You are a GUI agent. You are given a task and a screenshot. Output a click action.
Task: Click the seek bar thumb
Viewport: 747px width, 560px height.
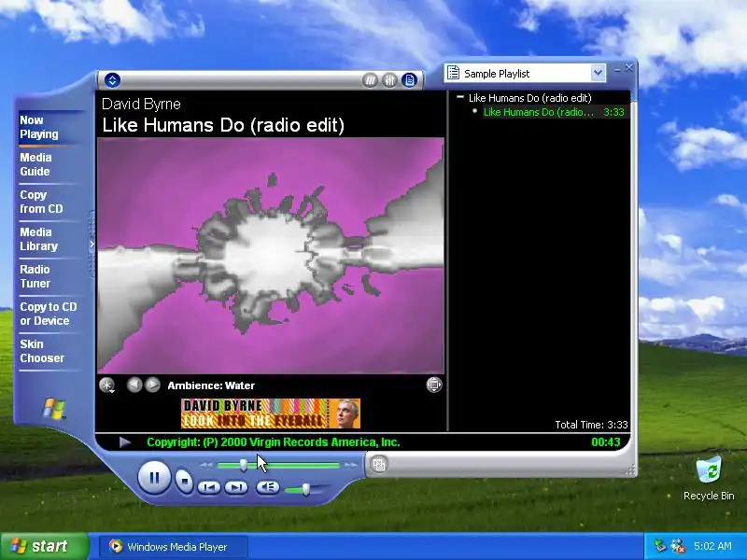[244, 465]
